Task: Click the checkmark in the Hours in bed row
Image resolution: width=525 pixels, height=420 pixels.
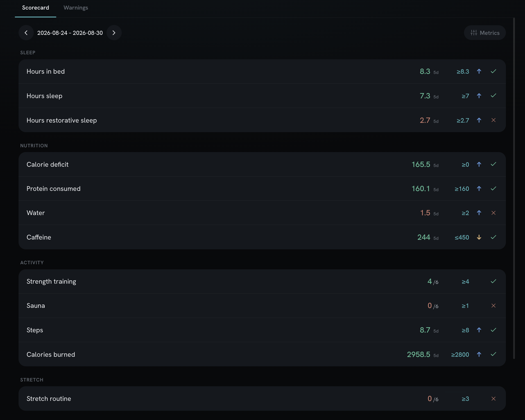Action: (x=493, y=71)
